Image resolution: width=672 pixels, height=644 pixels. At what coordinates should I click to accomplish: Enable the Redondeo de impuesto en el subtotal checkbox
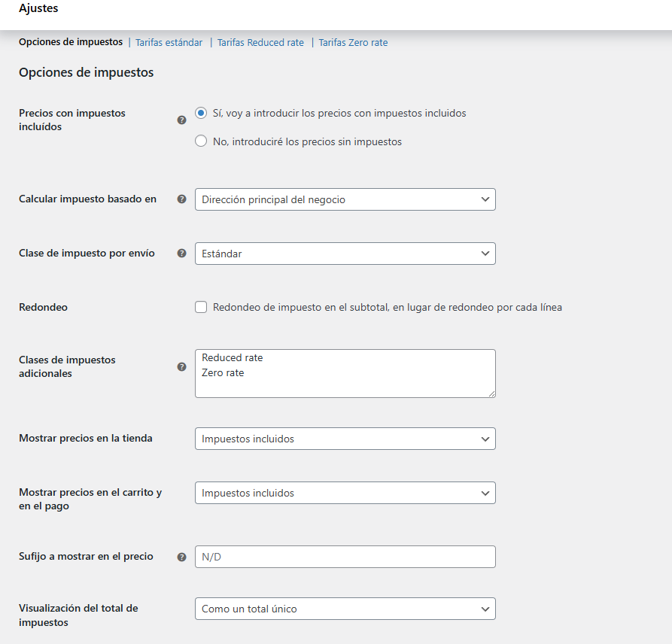coord(201,307)
